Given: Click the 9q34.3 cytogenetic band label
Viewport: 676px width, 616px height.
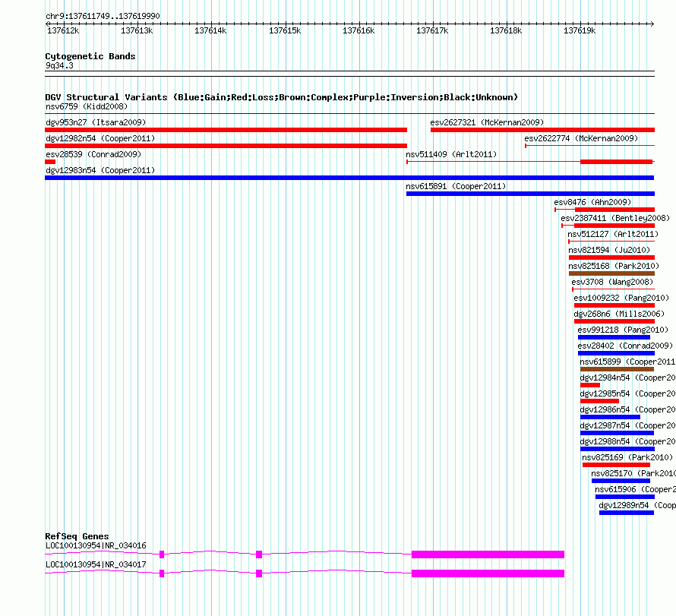Looking at the screenshot, I should (59, 65).
